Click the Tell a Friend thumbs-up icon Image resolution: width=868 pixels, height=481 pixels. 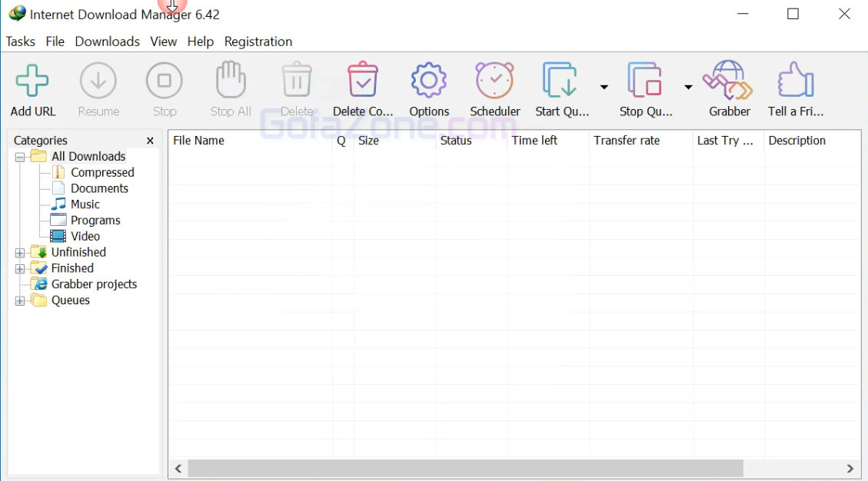pyautogui.click(x=795, y=81)
